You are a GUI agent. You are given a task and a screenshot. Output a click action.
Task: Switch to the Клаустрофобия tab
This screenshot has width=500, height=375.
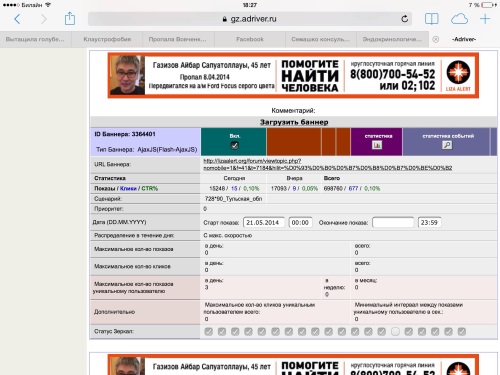pyautogui.click(x=107, y=39)
